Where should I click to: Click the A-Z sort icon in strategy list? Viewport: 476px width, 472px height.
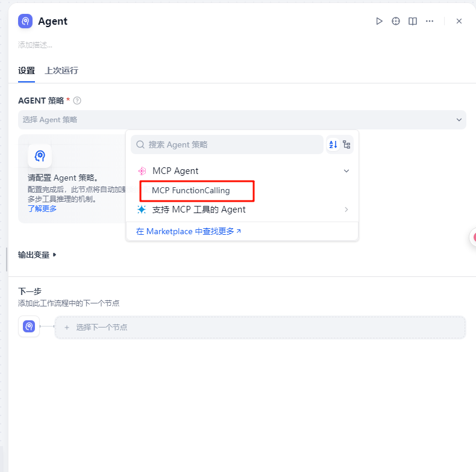pos(333,144)
